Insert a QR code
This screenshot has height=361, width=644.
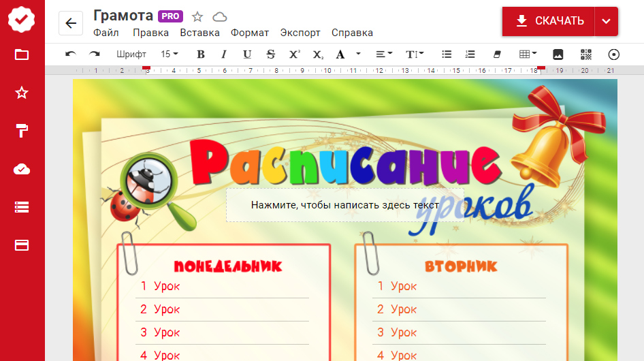586,54
